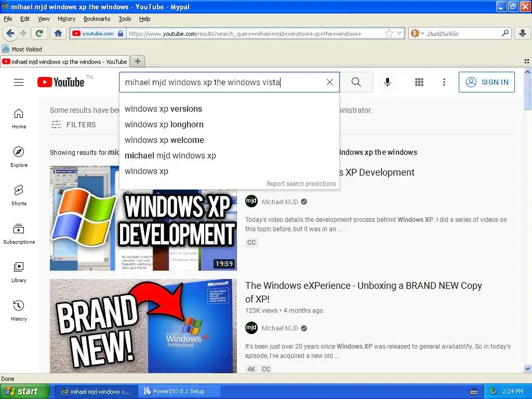Open History in the YouTube sidebar
Viewport: 532px width, 399px height.
[x=19, y=311]
